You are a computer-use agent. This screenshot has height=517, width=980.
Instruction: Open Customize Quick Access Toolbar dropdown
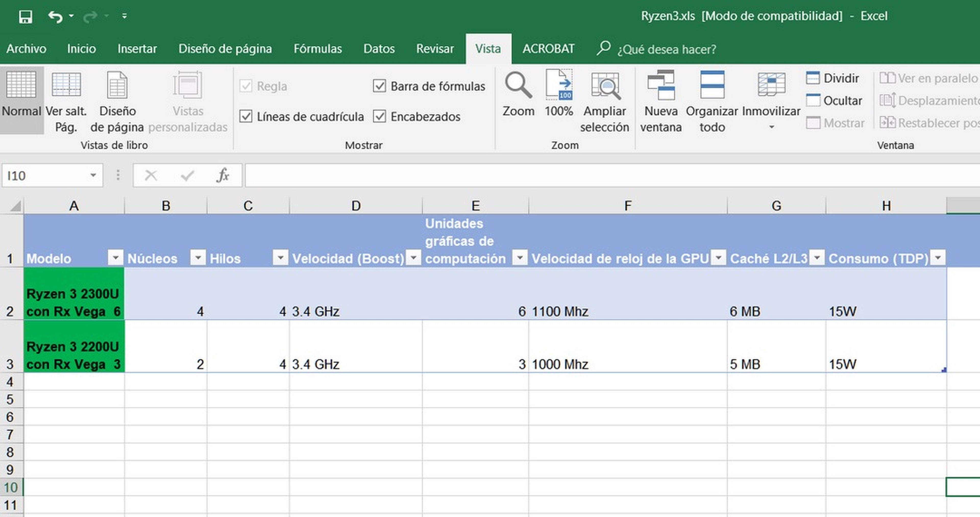[x=124, y=16]
